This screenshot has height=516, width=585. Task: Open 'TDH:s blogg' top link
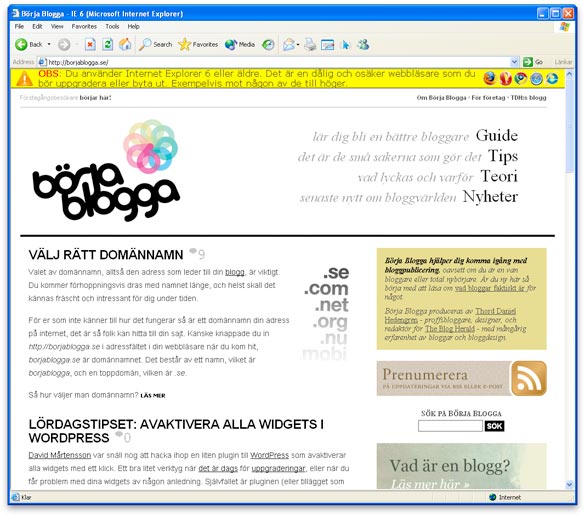528,98
